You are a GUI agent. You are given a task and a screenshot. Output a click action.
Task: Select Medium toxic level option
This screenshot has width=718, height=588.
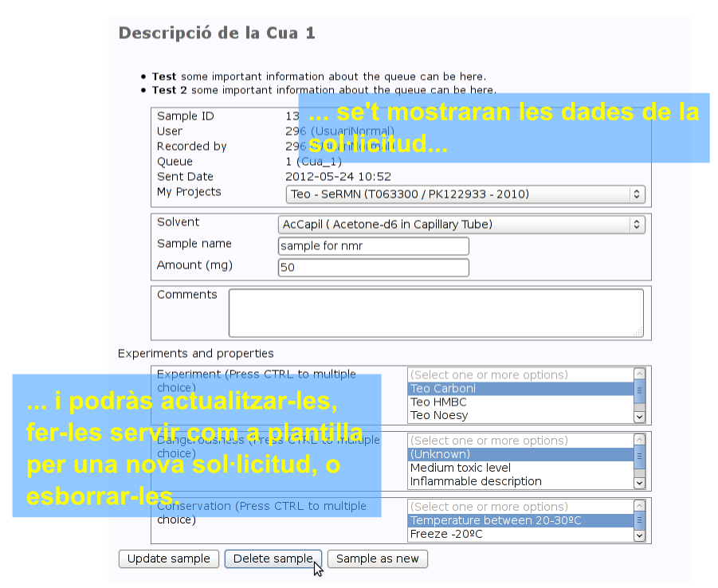(x=520, y=468)
